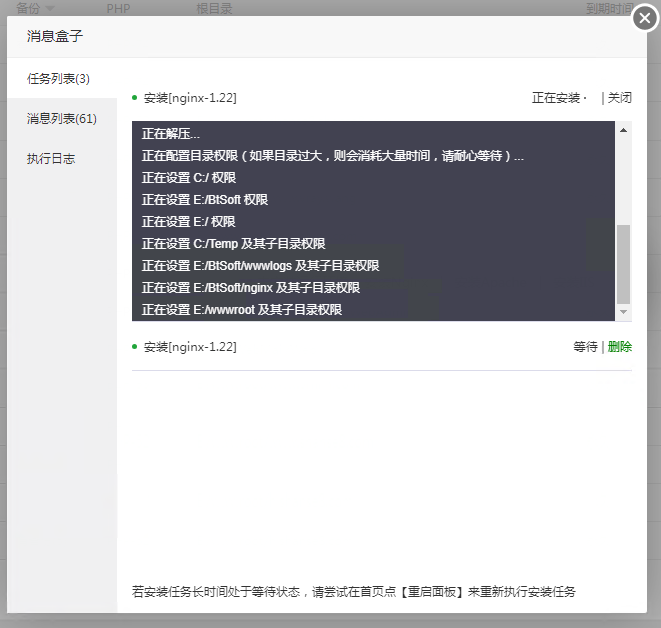Select the first 安装[nginx-1.22] task title

point(190,98)
